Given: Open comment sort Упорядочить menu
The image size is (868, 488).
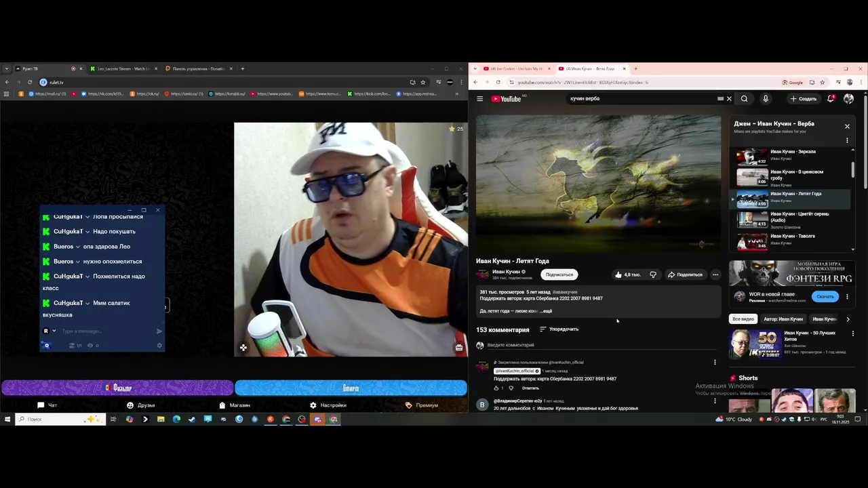Looking at the screenshot, I should (x=559, y=329).
